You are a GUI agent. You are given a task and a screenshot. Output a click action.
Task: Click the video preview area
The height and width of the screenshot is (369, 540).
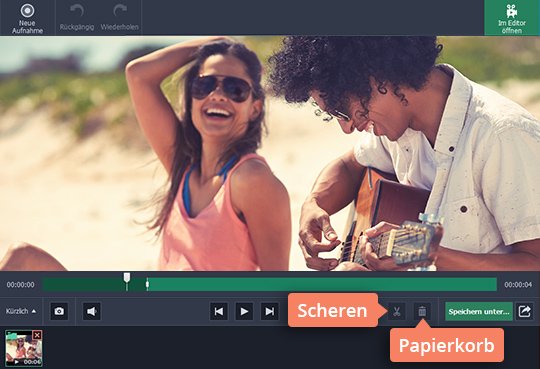(270, 153)
